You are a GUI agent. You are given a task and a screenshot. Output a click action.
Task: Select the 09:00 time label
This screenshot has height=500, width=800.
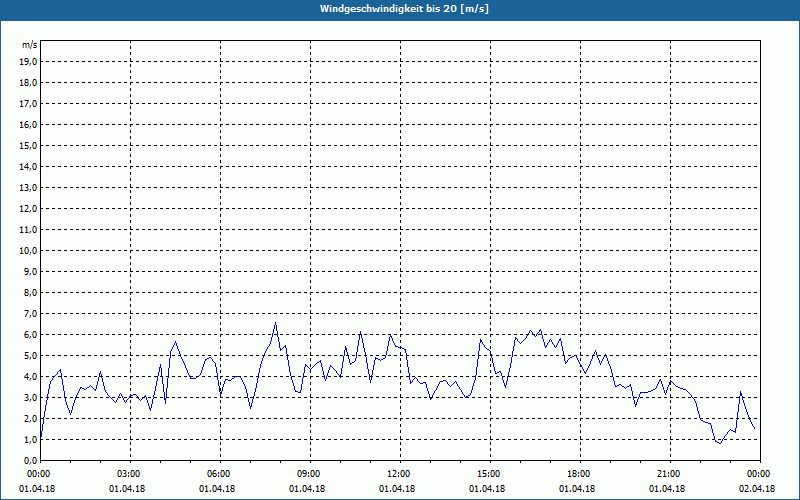click(308, 474)
